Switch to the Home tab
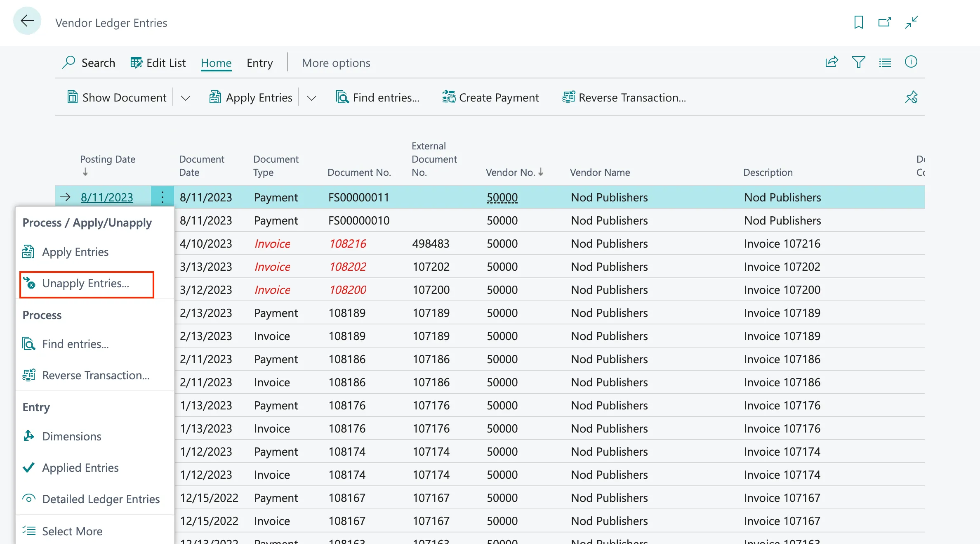Screen dimensions: 980x544 (216, 63)
